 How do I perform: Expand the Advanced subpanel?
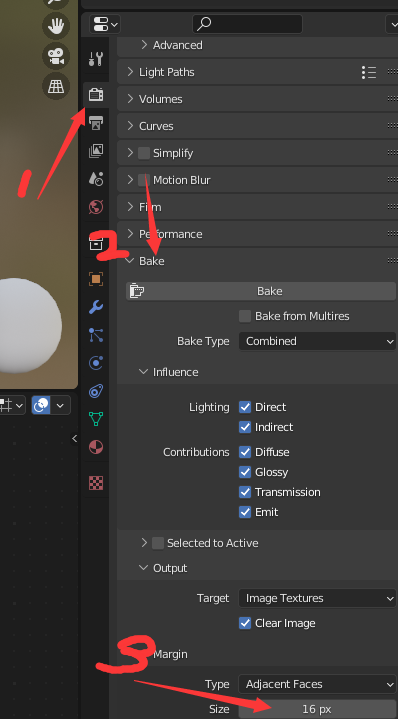click(144, 45)
